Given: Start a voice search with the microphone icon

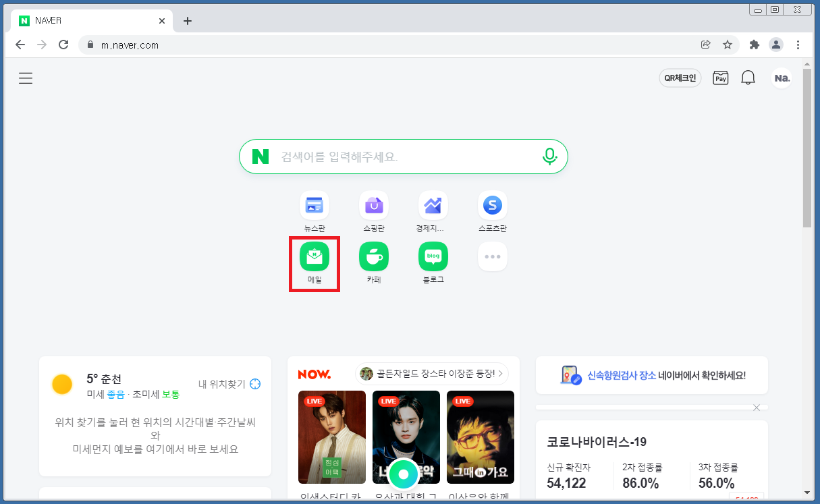Looking at the screenshot, I should (550, 156).
